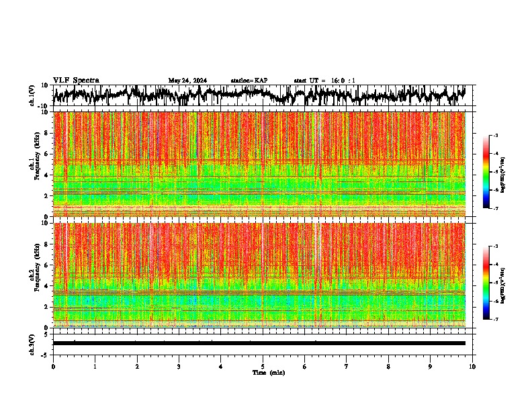This screenshot has height=411, width=532.
Task: Click the ch.1 voltage waveform trace
Action: [259, 95]
